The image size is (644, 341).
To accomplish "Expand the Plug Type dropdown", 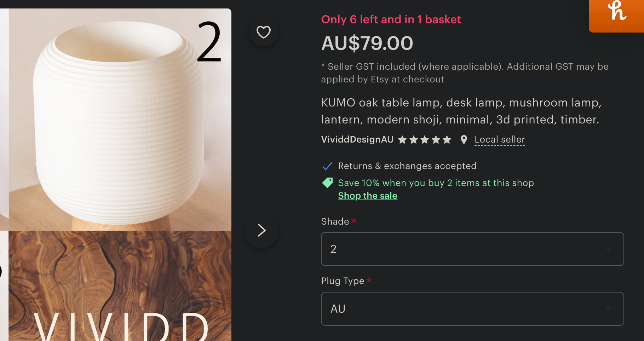I will tap(472, 309).
